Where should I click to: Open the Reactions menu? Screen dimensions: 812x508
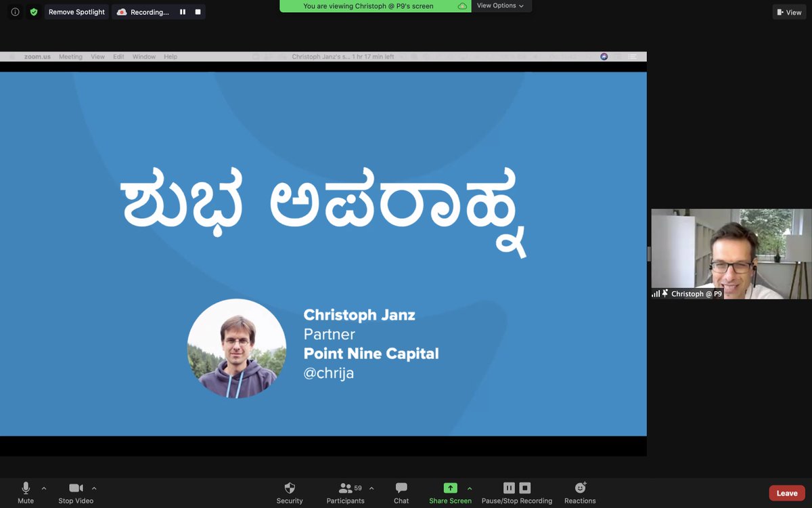[x=580, y=493]
